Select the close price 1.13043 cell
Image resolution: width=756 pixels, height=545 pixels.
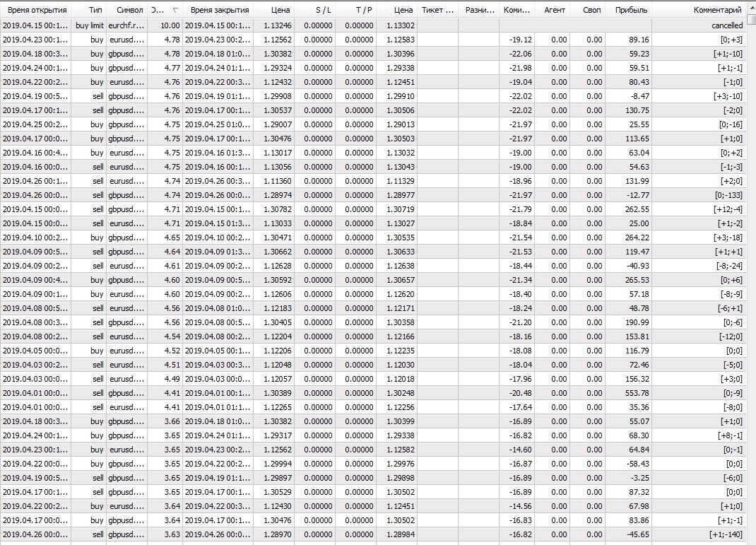click(x=397, y=167)
